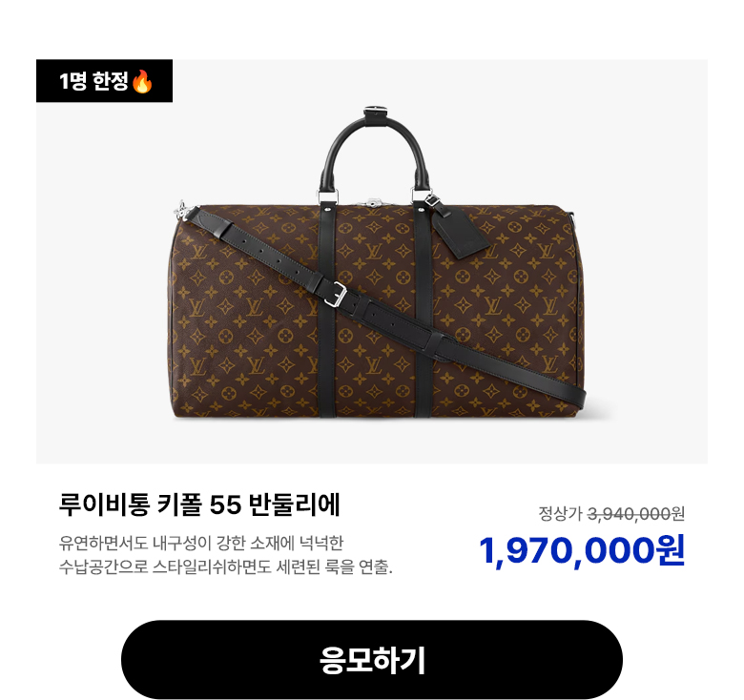Click the strikethrough price 3,940,000원
Viewport: 744px width, 700px height.
(636, 513)
